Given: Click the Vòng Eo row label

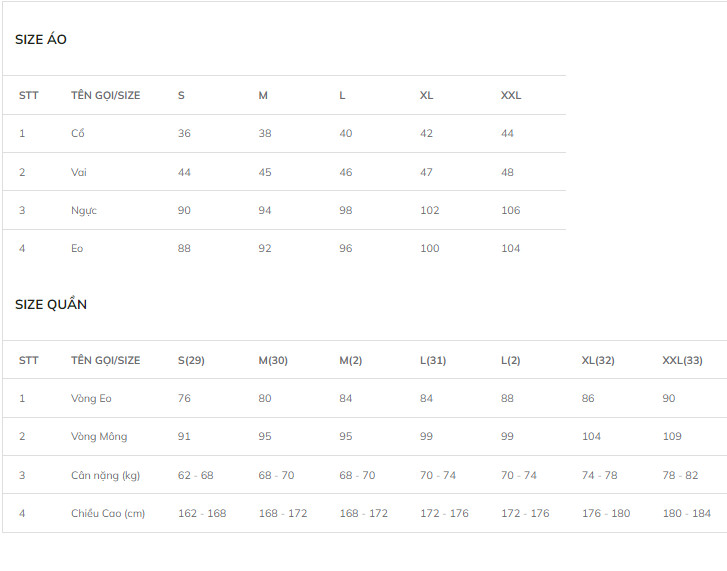Looking at the screenshot, I should [x=91, y=398].
